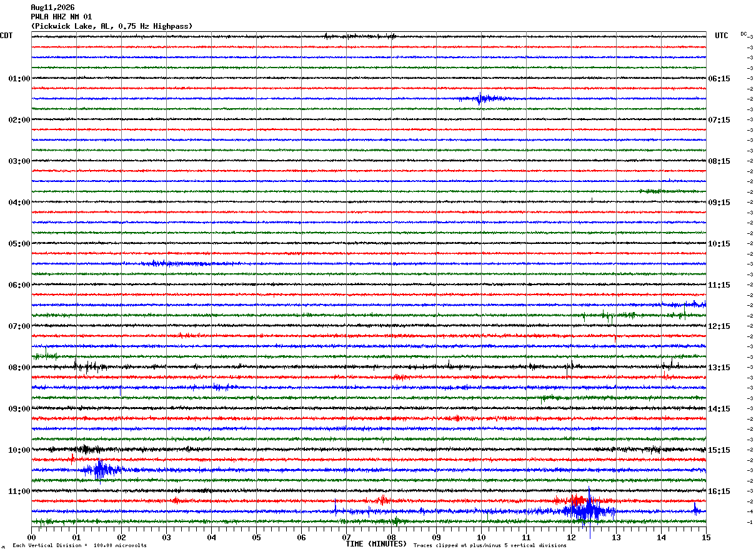Click the 06:15 UTC time label

[x=719, y=79]
